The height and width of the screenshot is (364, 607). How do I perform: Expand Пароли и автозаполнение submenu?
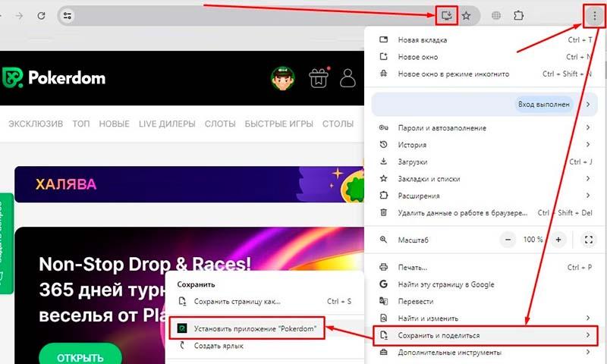pos(485,127)
